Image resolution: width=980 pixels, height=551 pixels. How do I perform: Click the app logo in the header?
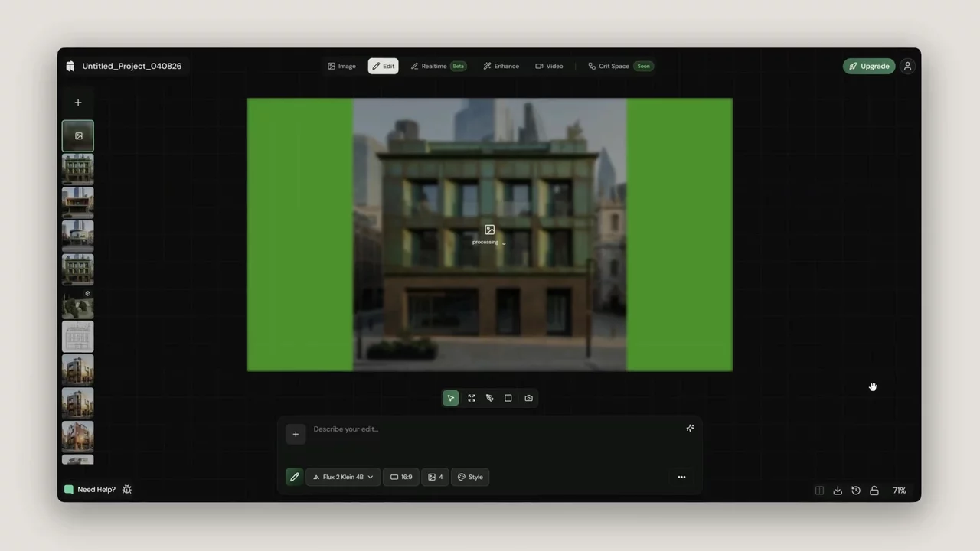click(x=70, y=66)
